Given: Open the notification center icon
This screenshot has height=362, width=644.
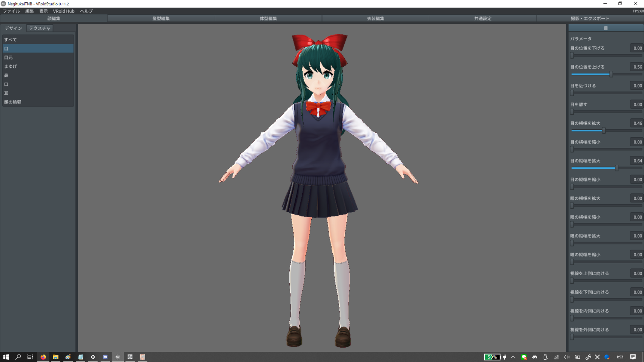Looking at the screenshot, I should point(633,357).
